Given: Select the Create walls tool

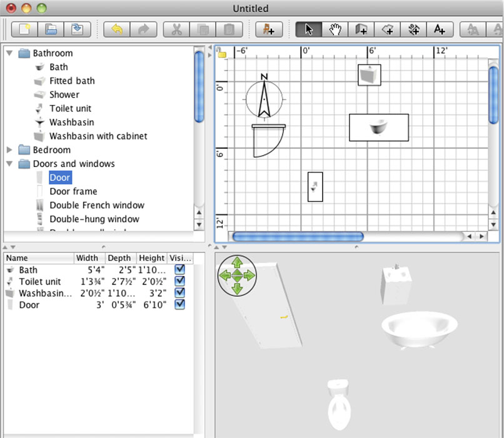Looking at the screenshot, I should pos(361,29).
